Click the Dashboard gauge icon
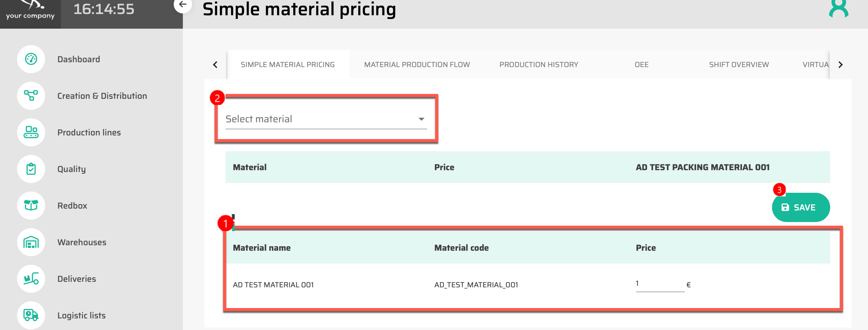The height and width of the screenshot is (330, 868). [31, 59]
